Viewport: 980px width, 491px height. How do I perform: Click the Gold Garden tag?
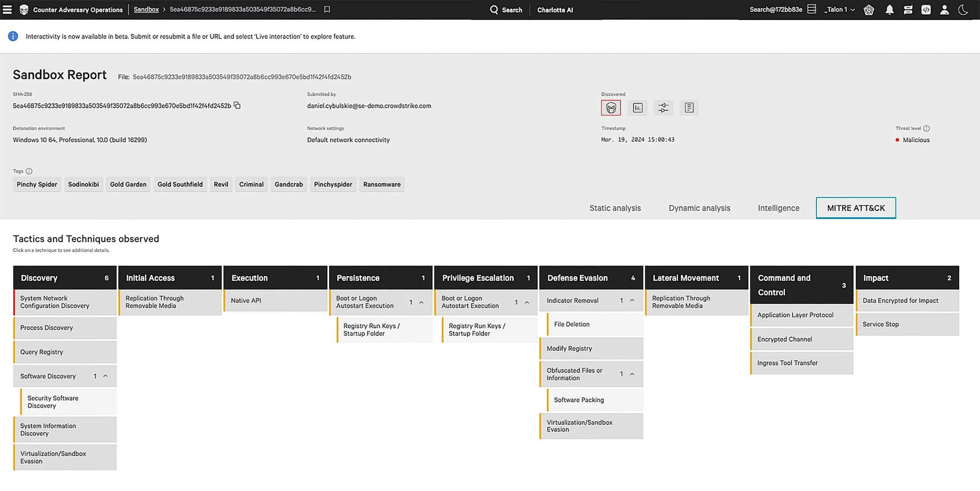[x=128, y=184]
